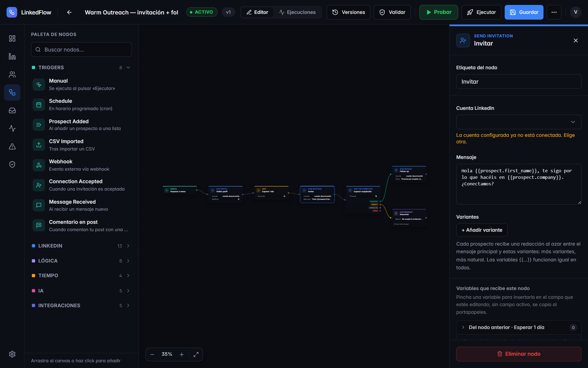Open the shield check sidebar icon
The height and width of the screenshot is (368, 588).
coord(12,164)
